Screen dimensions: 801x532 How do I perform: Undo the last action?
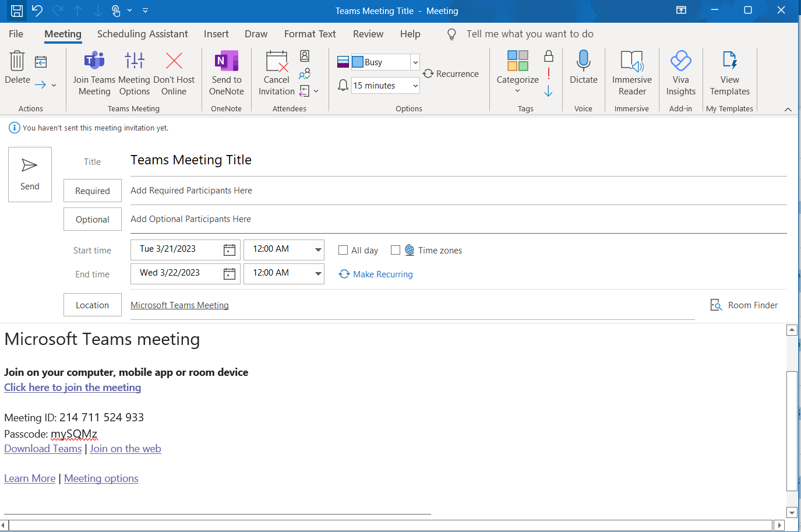[x=37, y=10]
